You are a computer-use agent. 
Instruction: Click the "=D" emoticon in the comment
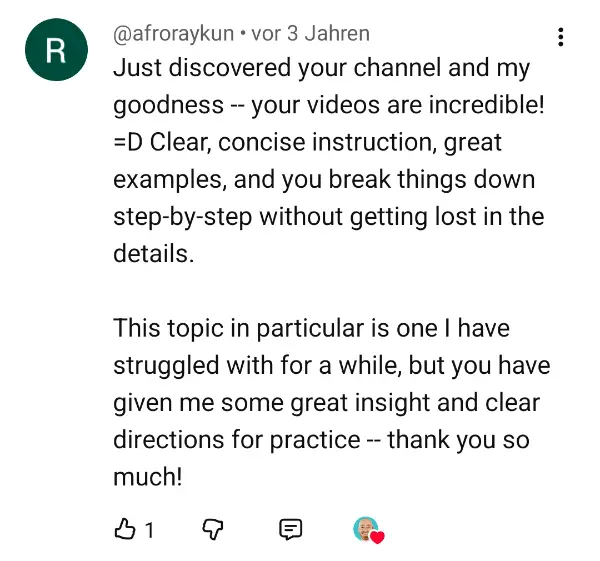coord(128,143)
